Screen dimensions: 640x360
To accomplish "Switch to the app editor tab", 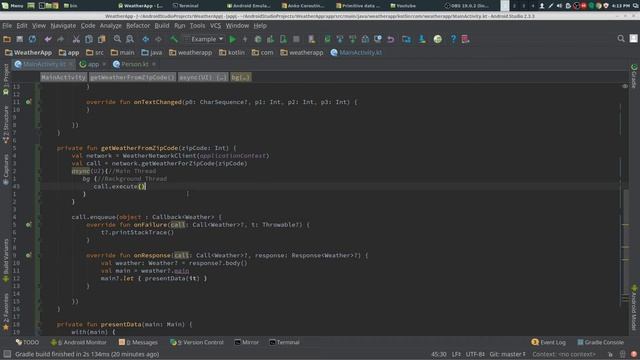I will click(93, 64).
